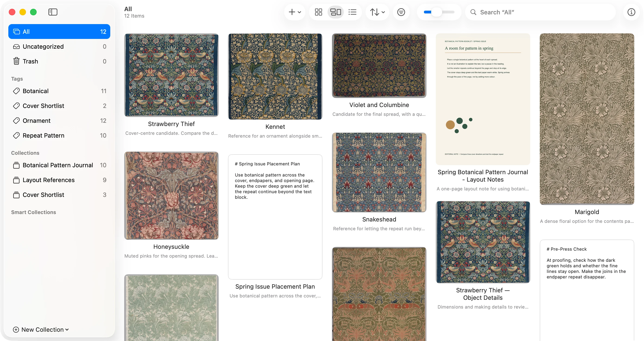This screenshot has height=341, width=644.
Task: Click the Uncategorized tray icon
Action: point(16,47)
